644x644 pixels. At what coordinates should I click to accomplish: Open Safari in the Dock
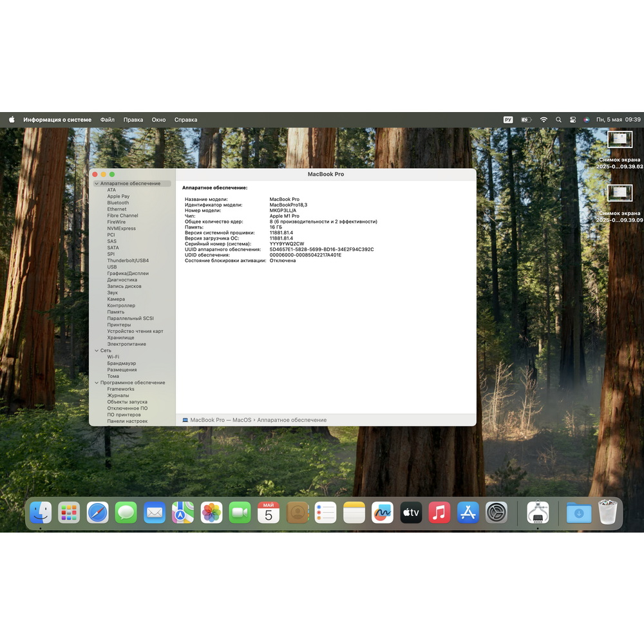tap(97, 513)
